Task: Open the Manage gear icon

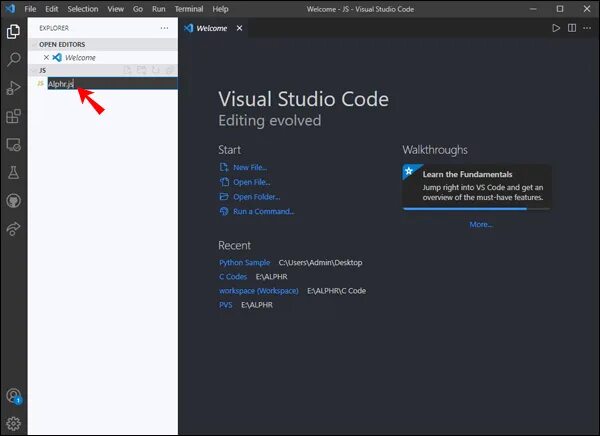Action: coord(14,423)
